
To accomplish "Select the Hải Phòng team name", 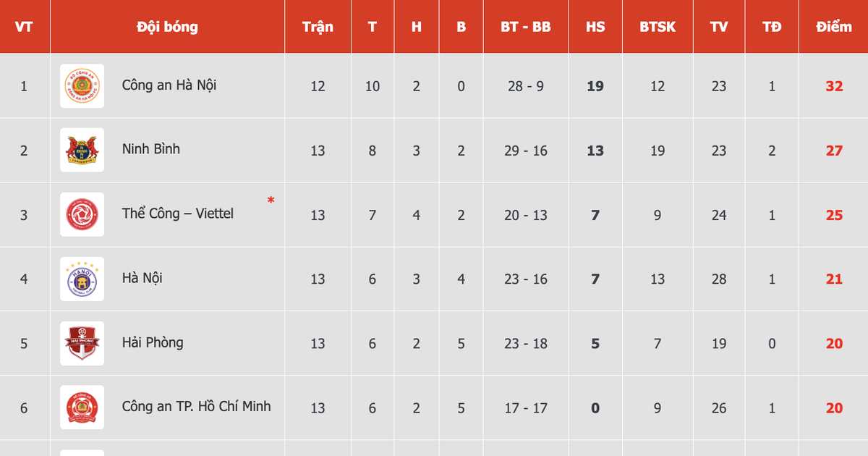I will point(153,342).
